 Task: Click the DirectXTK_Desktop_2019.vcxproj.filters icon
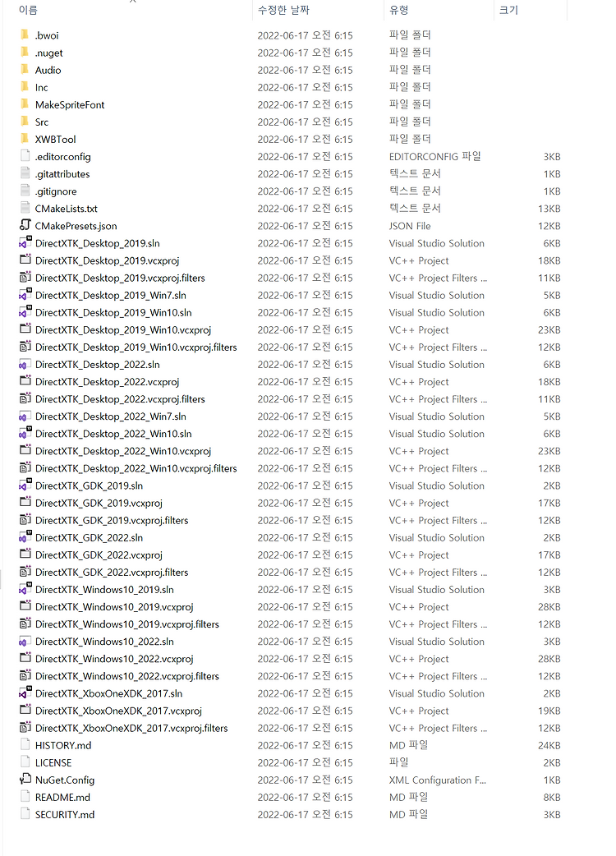[x=25, y=278]
